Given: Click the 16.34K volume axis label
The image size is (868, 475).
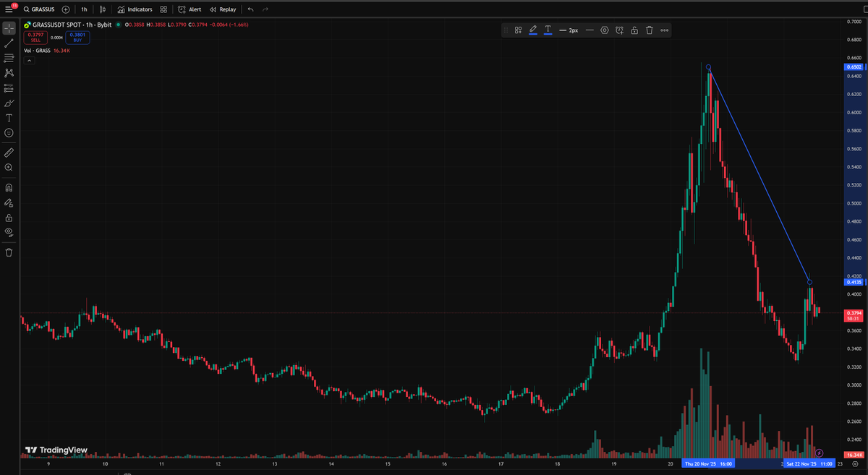Looking at the screenshot, I should 854,454.
